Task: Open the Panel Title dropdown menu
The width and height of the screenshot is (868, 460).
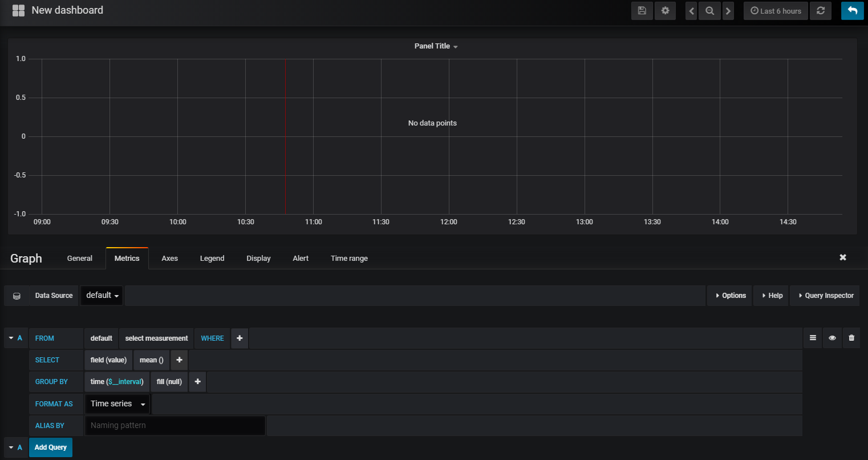Action: coord(436,46)
